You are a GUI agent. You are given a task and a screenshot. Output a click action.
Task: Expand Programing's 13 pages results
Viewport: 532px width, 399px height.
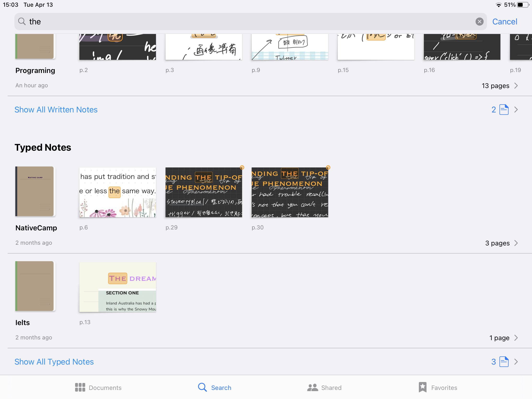(499, 86)
